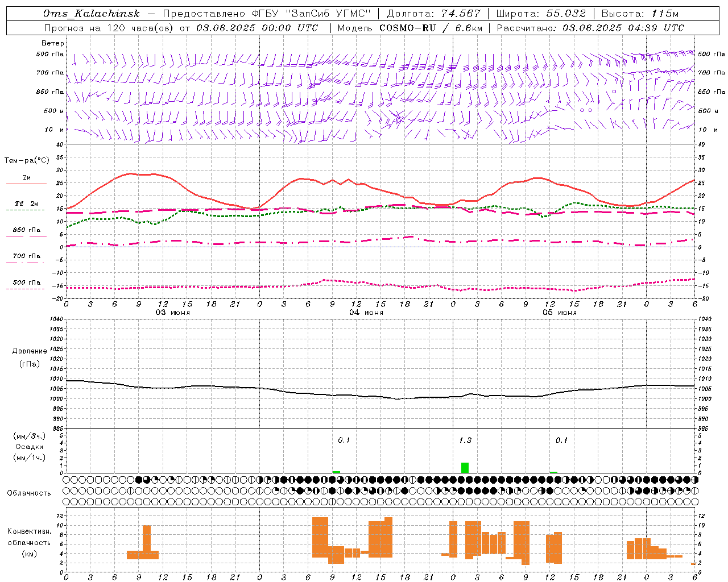This screenshot has width=728, height=582.
Task: Click the elevation 'Высота: 115м'
Action: pos(640,14)
